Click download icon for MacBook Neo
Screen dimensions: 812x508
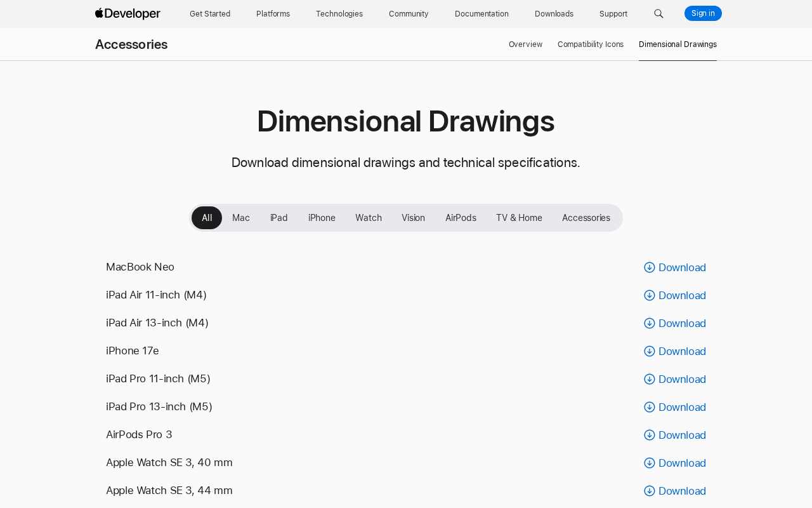tap(650, 267)
